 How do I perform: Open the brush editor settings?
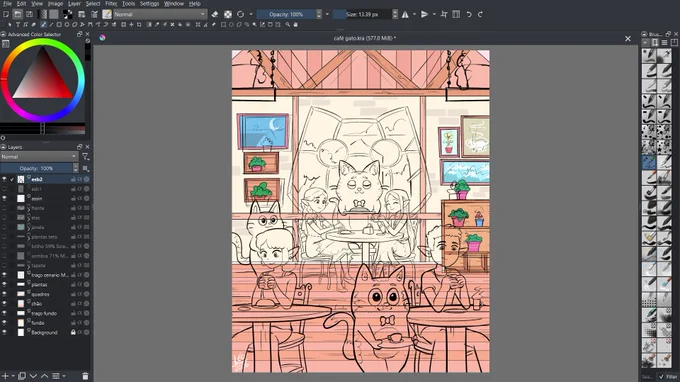point(82,14)
